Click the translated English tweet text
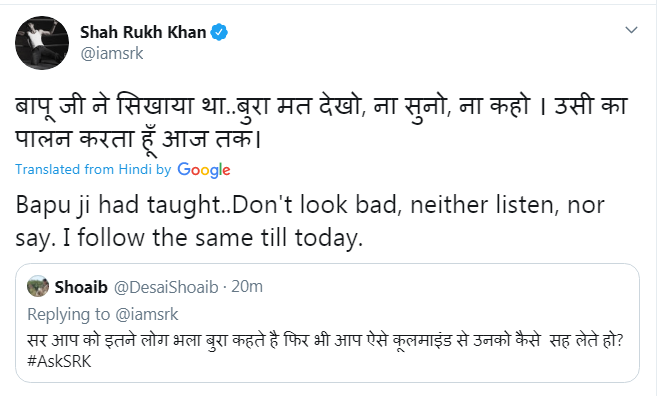This screenshot has height=396, width=662. click(x=310, y=221)
